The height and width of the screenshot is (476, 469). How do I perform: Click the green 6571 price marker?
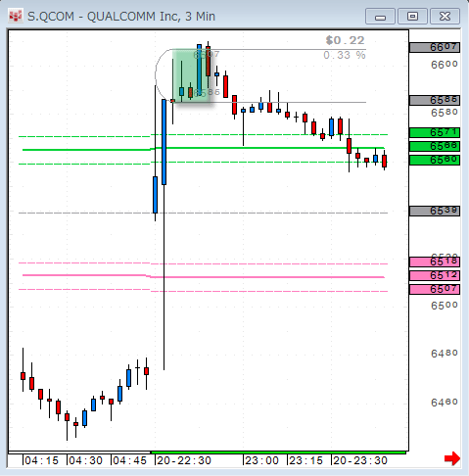(x=435, y=132)
